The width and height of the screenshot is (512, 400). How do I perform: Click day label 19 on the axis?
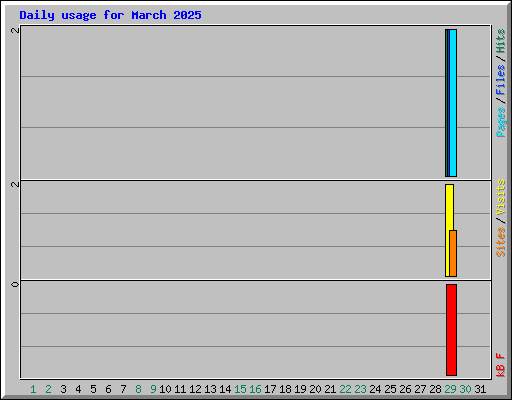click(300, 389)
